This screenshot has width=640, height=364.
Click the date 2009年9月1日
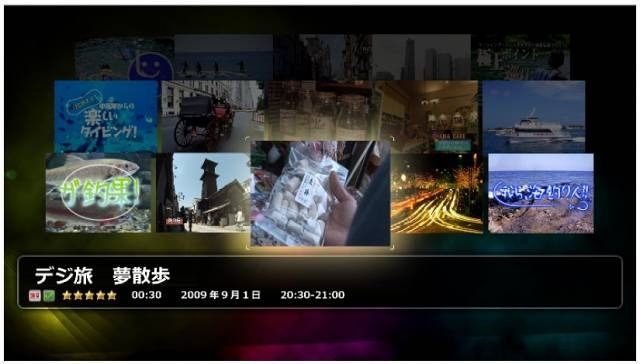point(221,295)
